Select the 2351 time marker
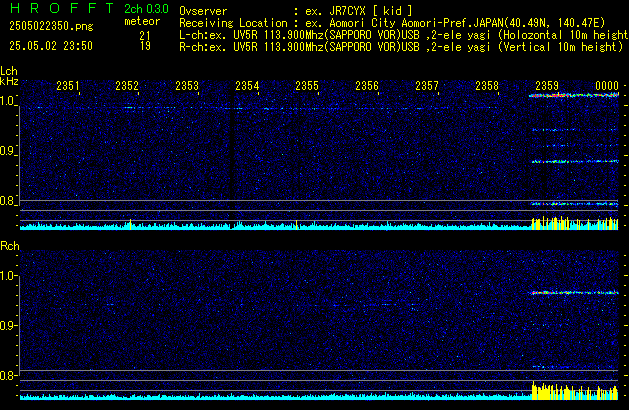 [x=68, y=86]
